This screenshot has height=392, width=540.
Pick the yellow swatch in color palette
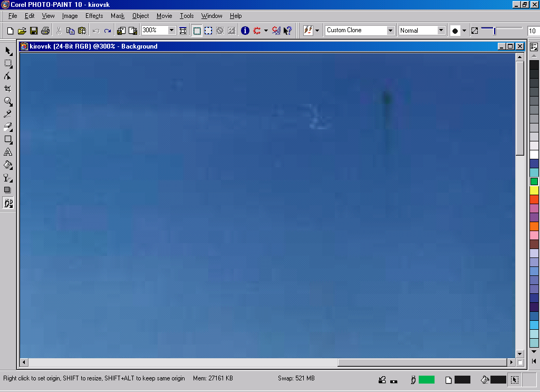click(x=534, y=190)
